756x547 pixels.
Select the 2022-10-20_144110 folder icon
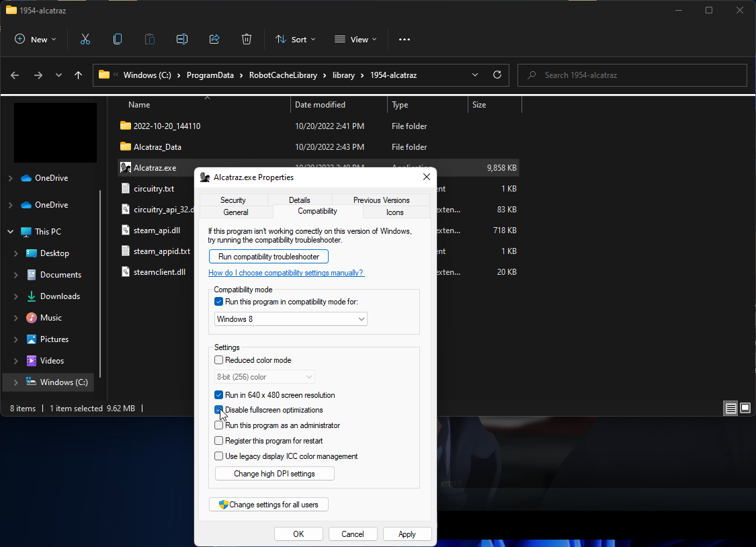pyautogui.click(x=126, y=126)
